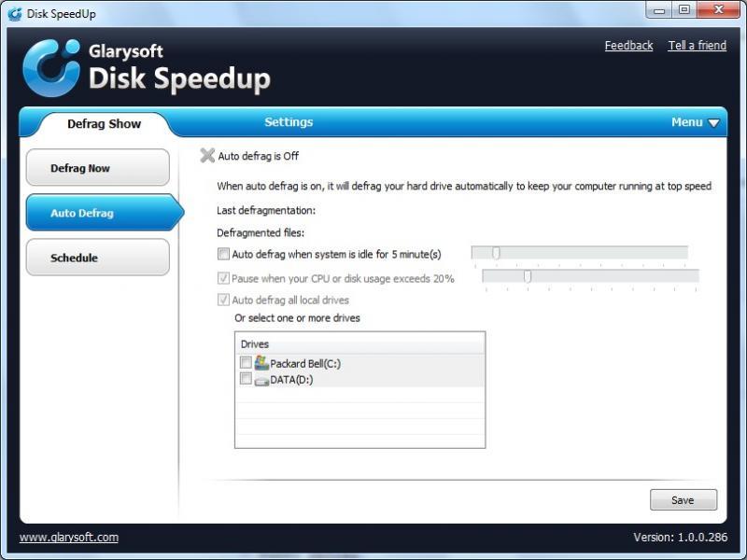Click the 'Last defragmentation:' label
Image resolution: width=747 pixels, height=560 pixels.
point(266,211)
